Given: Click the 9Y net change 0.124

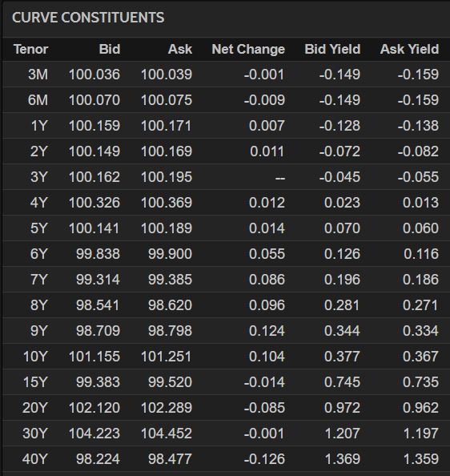Looking at the screenshot, I should 267,331.
